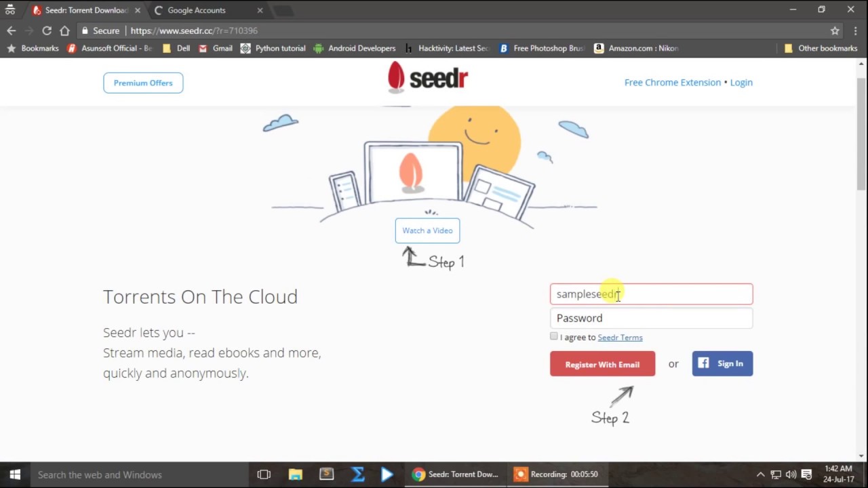Check the I agree to Seedr Terms box
The image size is (868, 488).
tap(553, 336)
